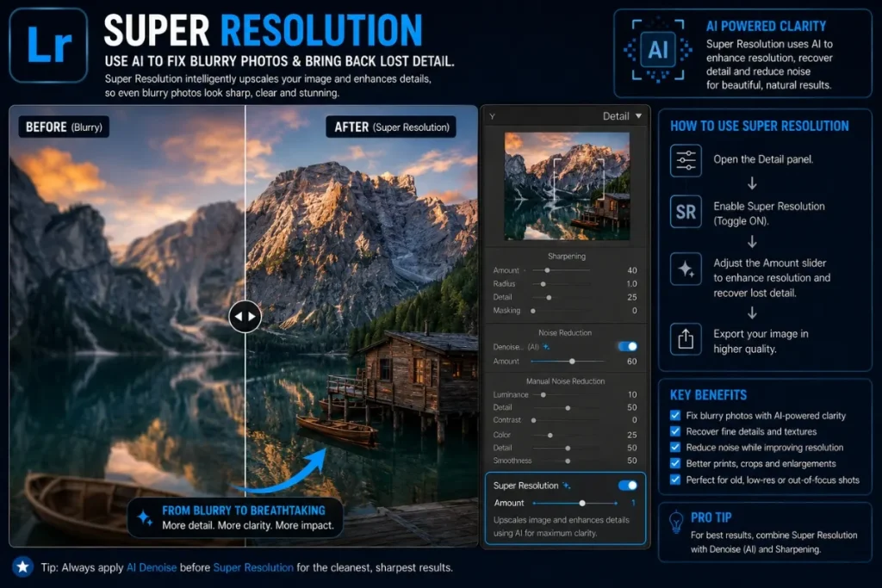Viewport: 882px width, 588px height.
Task: Click the lightbulb Pro Tip icon
Action: (x=675, y=522)
